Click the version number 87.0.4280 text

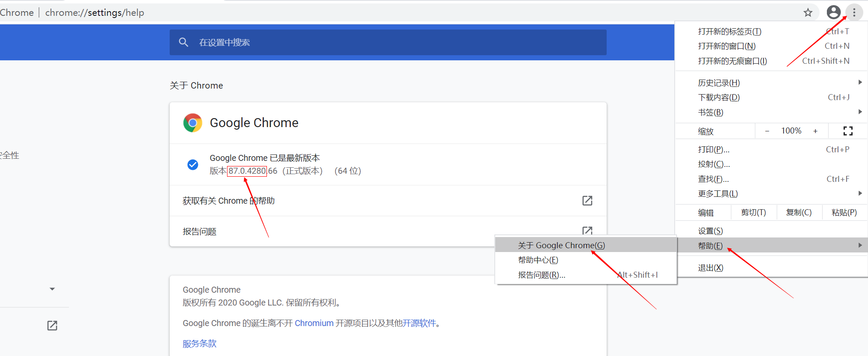coord(247,171)
